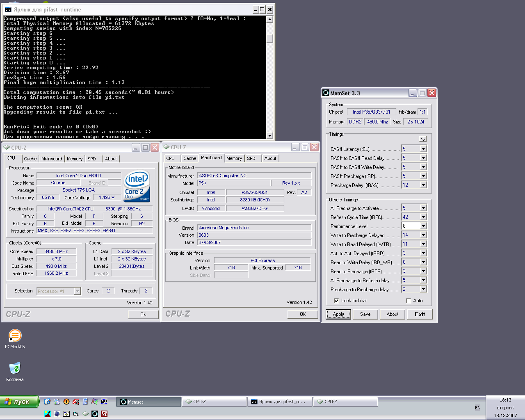Switch to Cache tab in left CPU-Z window
The height and width of the screenshot is (420, 525).
pyautogui.click(x=30, y=159)
